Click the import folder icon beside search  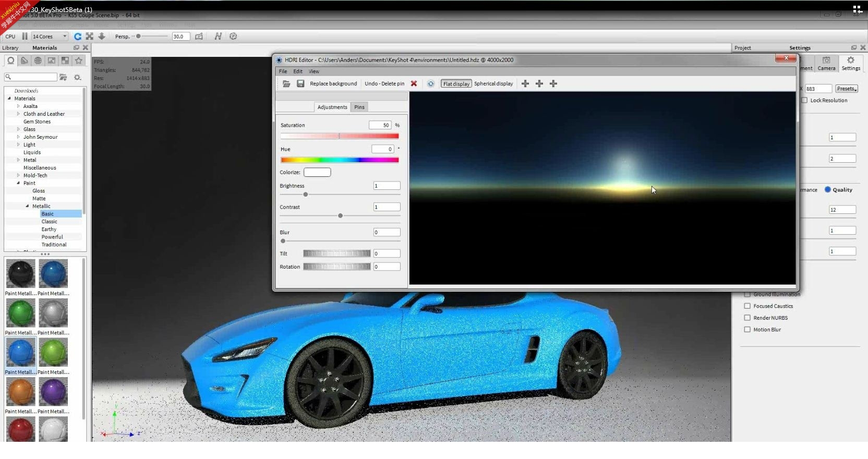63,77
